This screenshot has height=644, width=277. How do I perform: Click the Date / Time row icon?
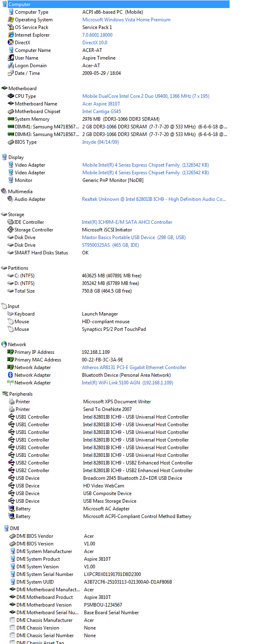[11, 73]
